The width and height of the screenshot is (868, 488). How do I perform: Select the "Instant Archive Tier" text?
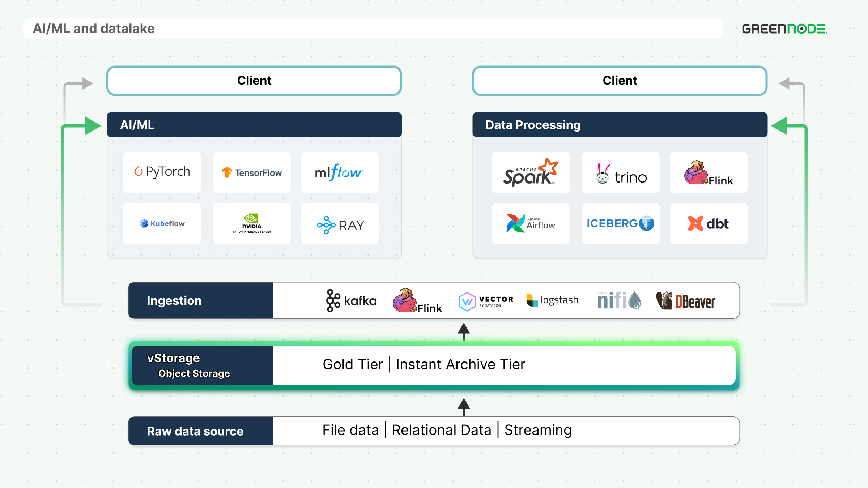point(460,364)
